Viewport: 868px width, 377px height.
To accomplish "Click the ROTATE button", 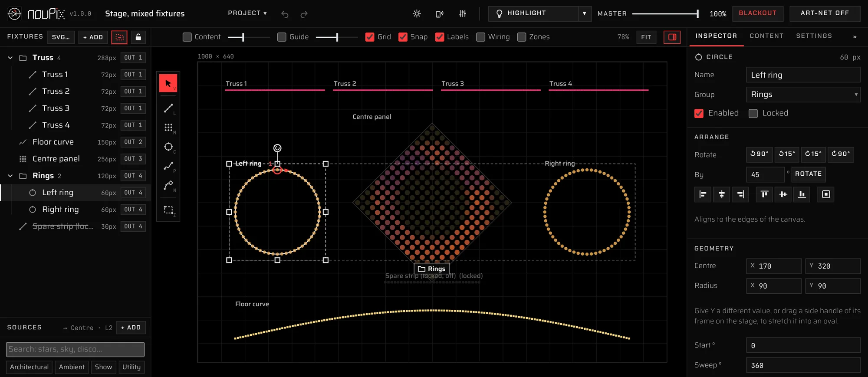I will click(808, 174).
